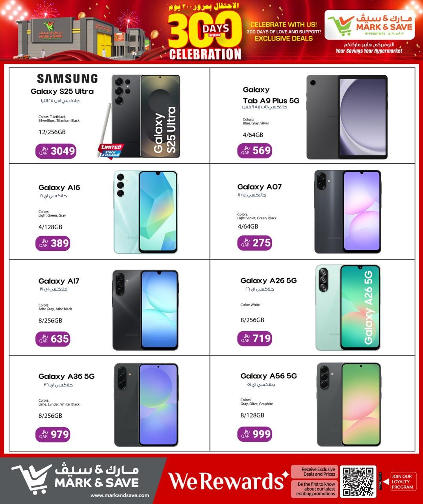Viewport: 423px width, 504px height.
Task: Click the Galaxy A26 5G phone image
Action: tap(348, 308)
